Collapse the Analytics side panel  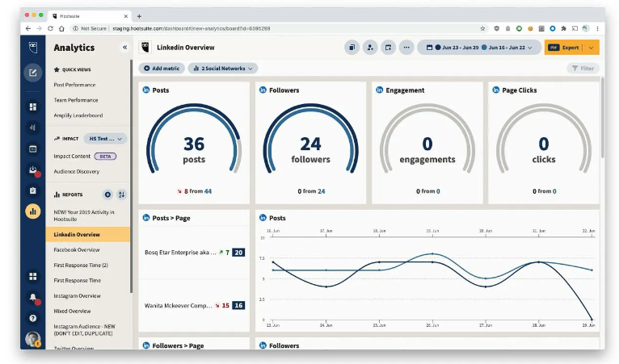pyautogui.click(x=124, y=48)
